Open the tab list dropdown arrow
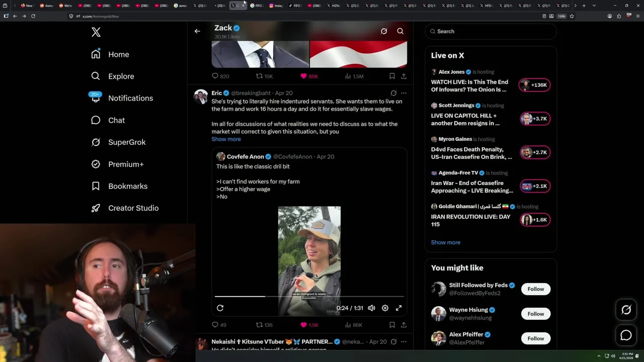644x362 pixels. coord(594,6)
